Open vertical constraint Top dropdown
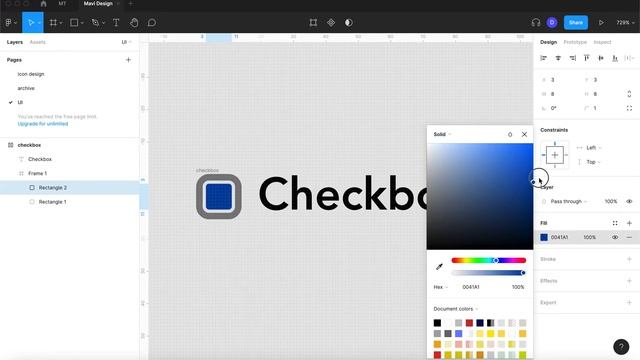The width and height of the screenshot is (640, 360). 593,162
